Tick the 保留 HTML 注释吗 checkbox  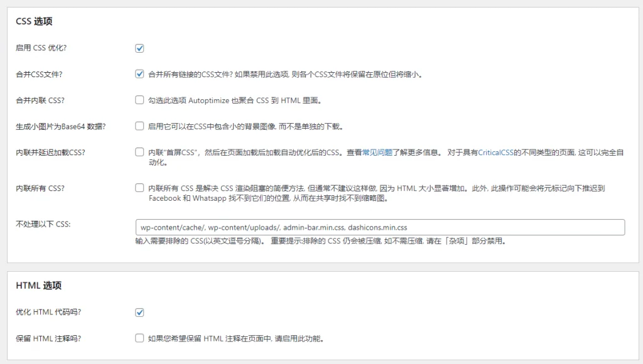[139, 338]
